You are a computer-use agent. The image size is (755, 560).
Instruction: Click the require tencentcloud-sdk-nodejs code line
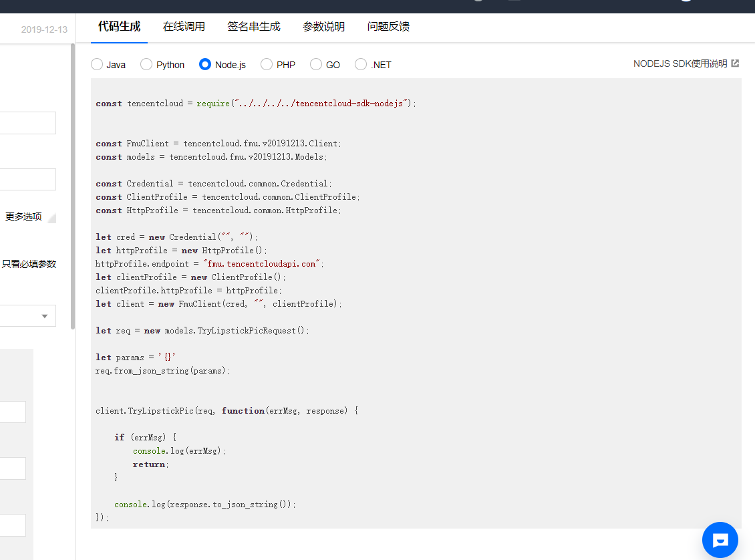(256, 104)
